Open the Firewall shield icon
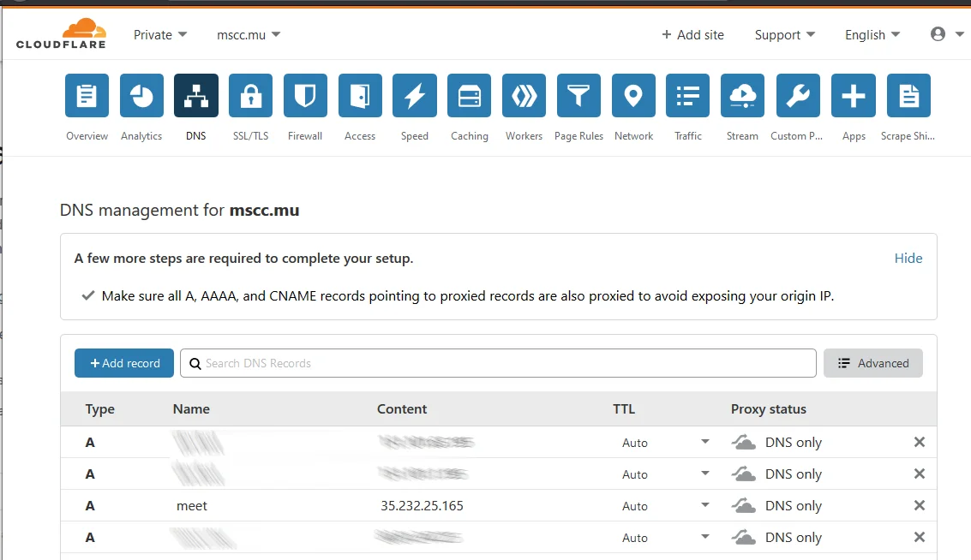Viewport: 971px width, 560px height. click(x=305, y=95)
